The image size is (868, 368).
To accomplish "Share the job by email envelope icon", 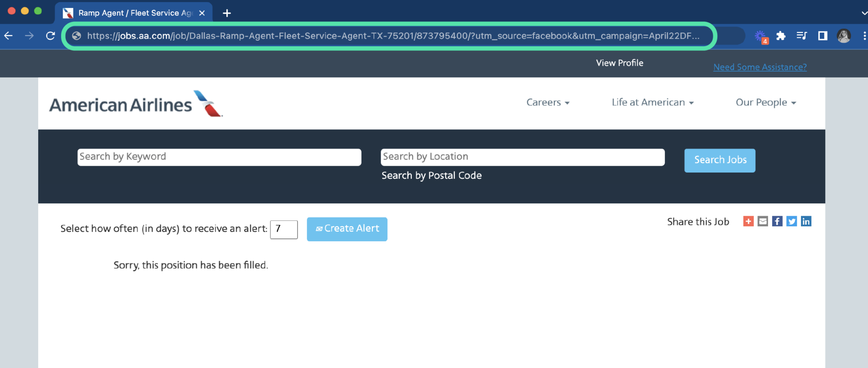I will tap(763, 221).
